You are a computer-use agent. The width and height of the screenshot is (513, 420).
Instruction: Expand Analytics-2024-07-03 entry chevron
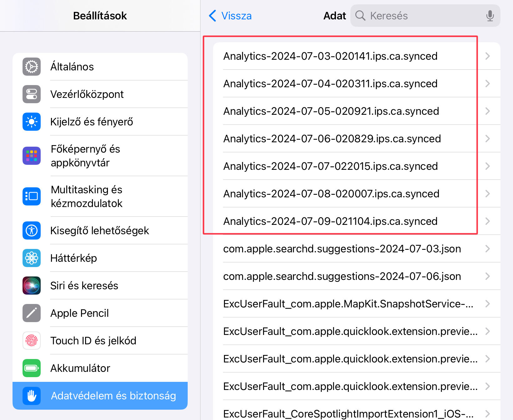487,56
